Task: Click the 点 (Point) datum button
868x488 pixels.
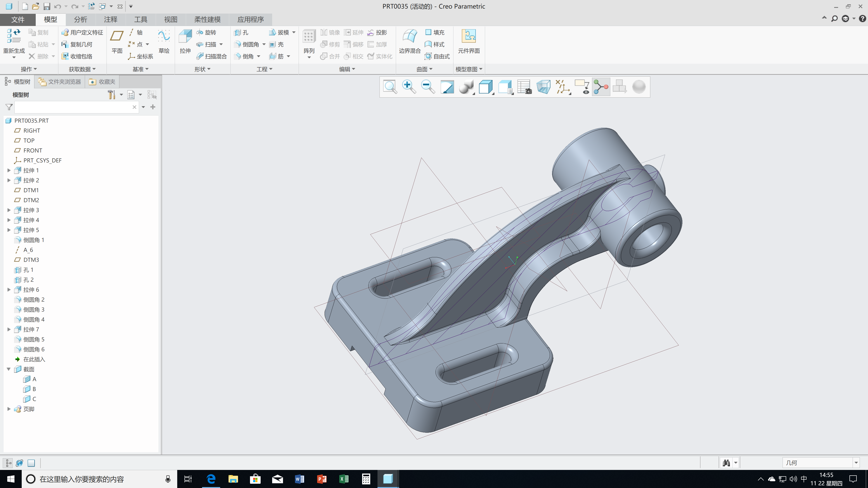Action: coord(135,45)
